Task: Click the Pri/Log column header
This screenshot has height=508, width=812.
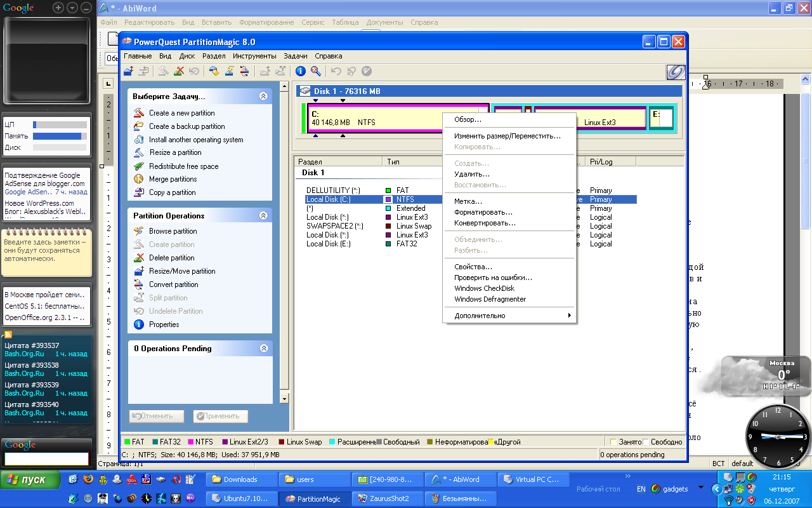Action: click(610, 162)
